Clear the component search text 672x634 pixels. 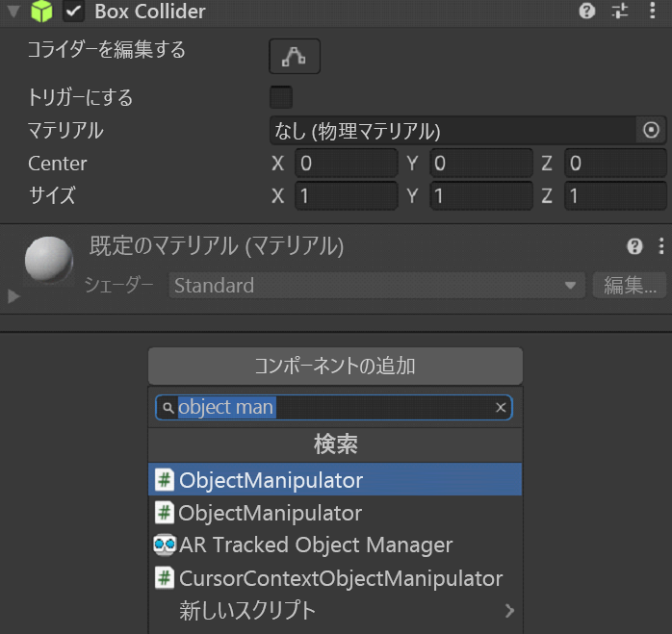[x=501, y=407]
